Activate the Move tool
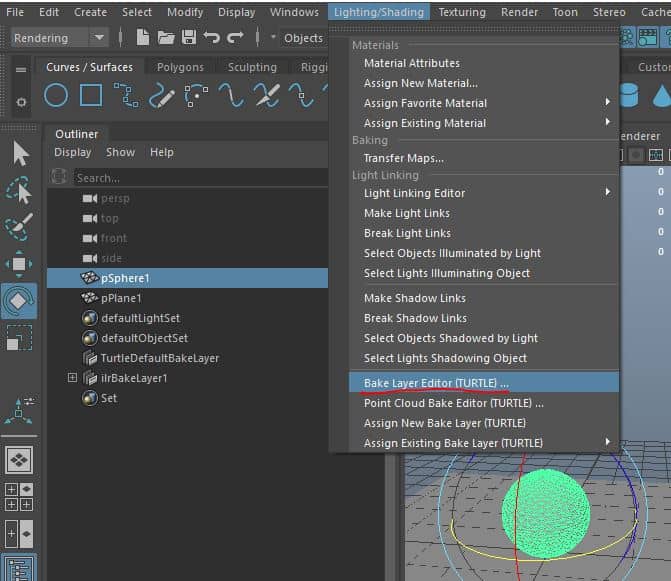The height and width of the screenshot is (581, 671). pos(20,264)
